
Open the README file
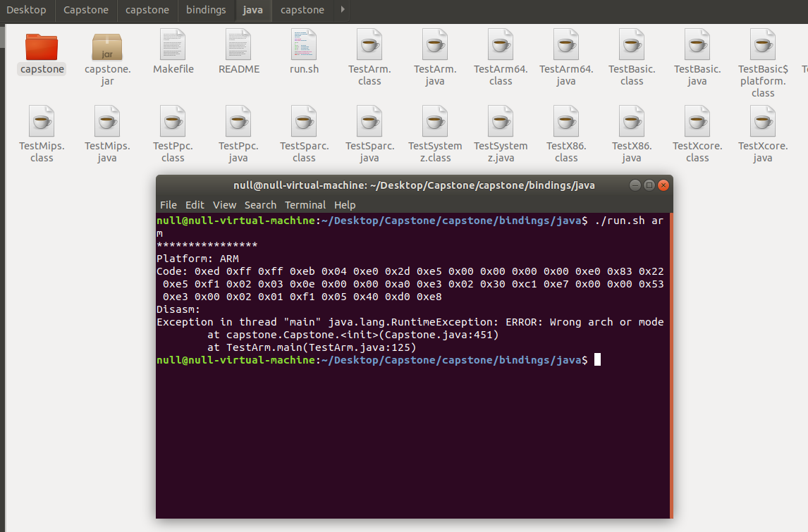[238, 46]
